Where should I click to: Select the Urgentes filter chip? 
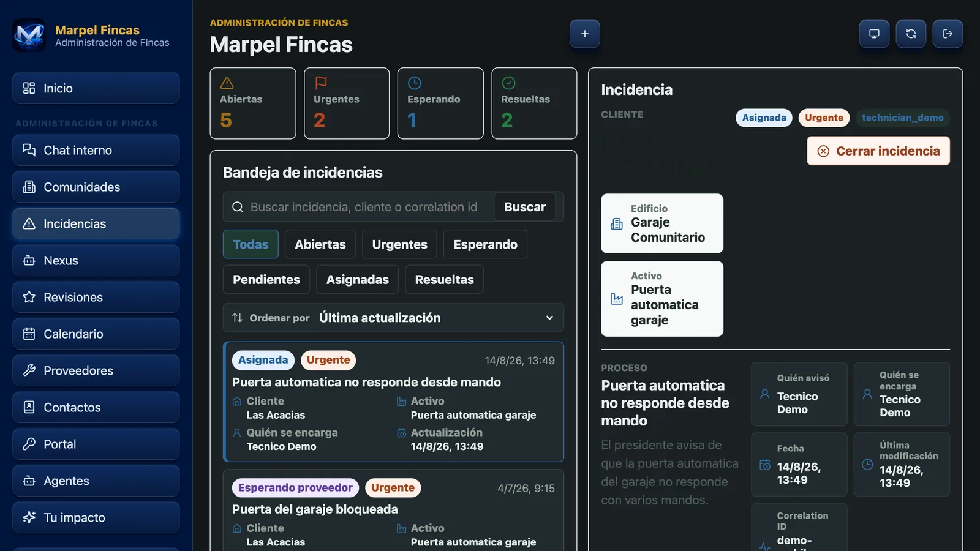[x=399, y=244]
